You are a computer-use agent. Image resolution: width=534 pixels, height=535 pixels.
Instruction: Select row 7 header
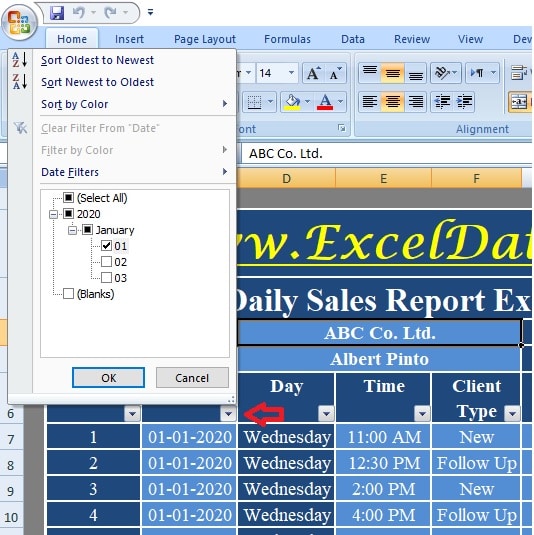(x=11, y=439)
